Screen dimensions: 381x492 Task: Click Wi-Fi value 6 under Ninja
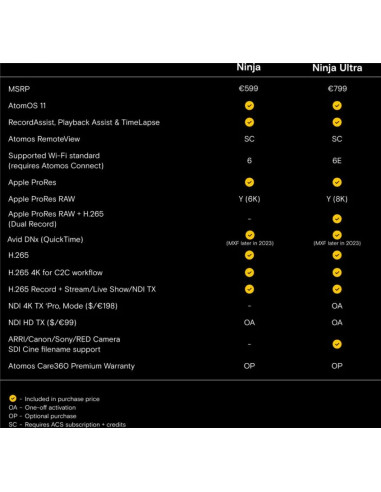tap(249, 161)
